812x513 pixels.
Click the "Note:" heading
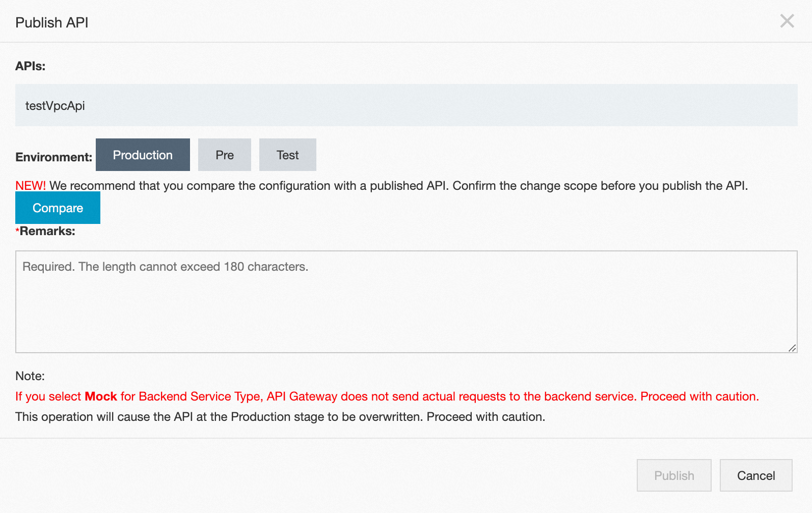pos(30,376)
